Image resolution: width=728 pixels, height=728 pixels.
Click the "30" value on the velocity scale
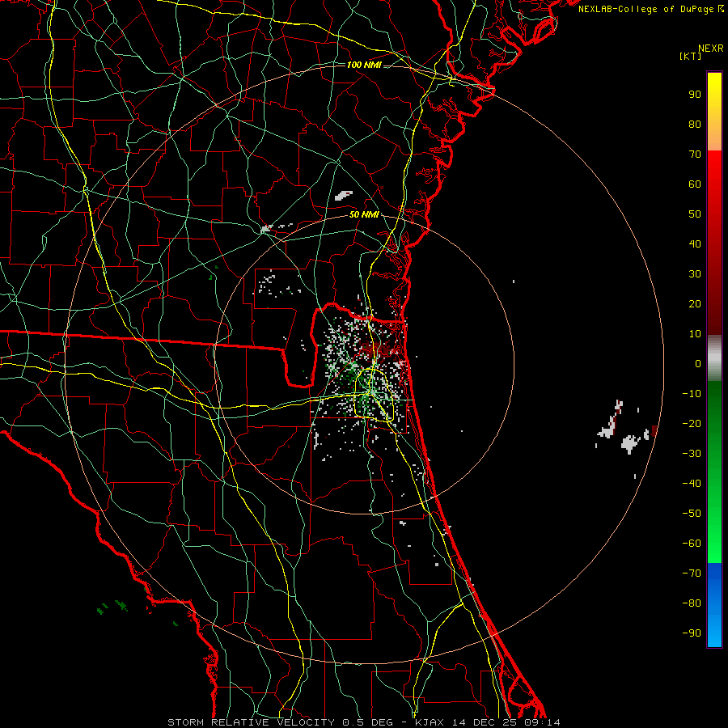695,274
